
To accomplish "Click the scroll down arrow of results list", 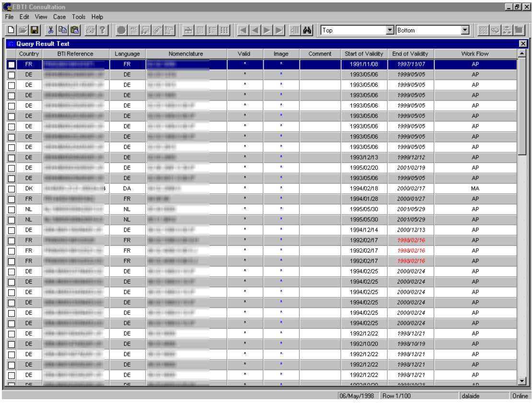I will [x=522, y=381].
